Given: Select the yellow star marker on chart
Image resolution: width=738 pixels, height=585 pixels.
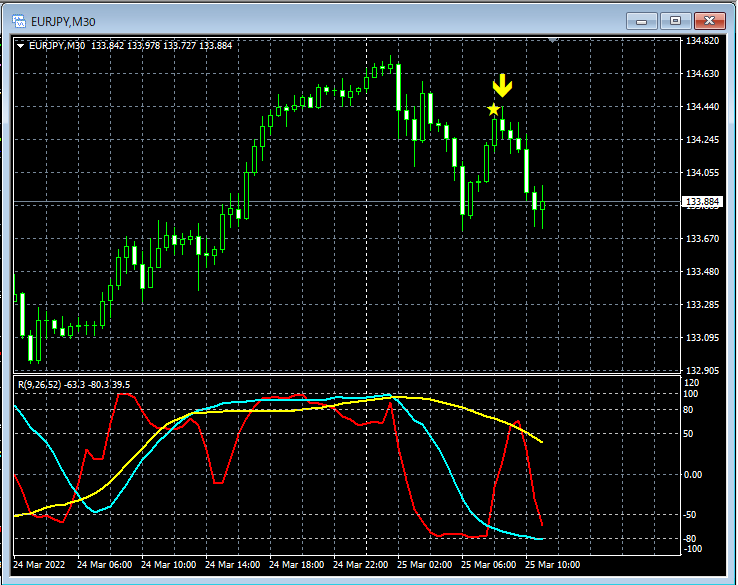Looking at the screenshot, I should click(493, 110).
